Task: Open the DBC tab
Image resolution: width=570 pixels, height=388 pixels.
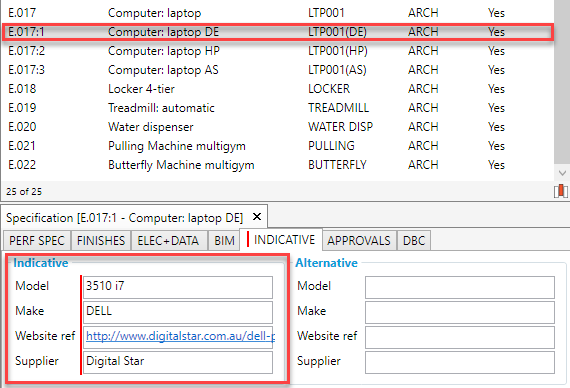Action: 414,240
